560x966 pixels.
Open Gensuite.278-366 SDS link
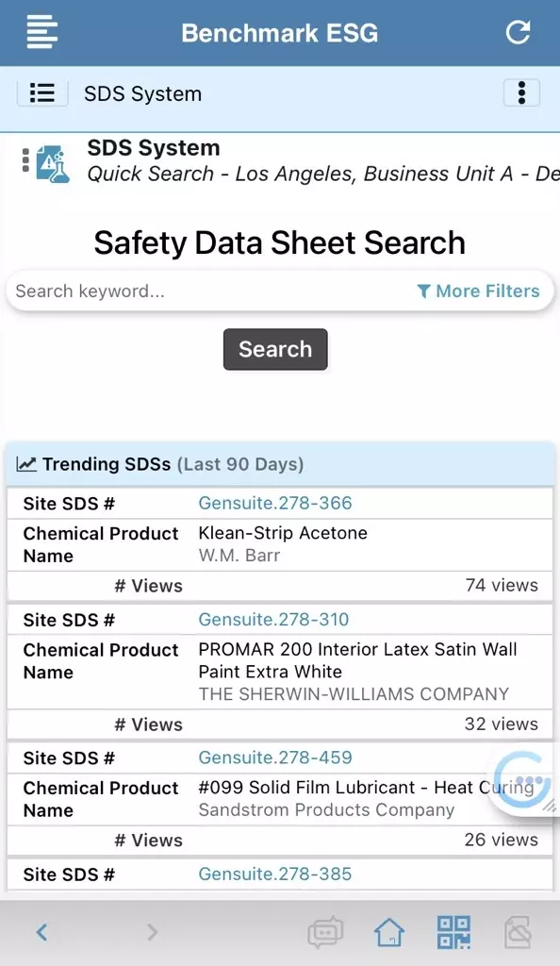pyautogui.click(x=275, y=503)
